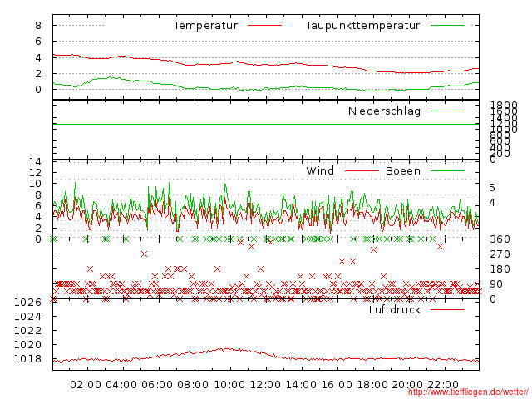
Task: Click the 270 wind direction axis value
Action: click(500, 254)
